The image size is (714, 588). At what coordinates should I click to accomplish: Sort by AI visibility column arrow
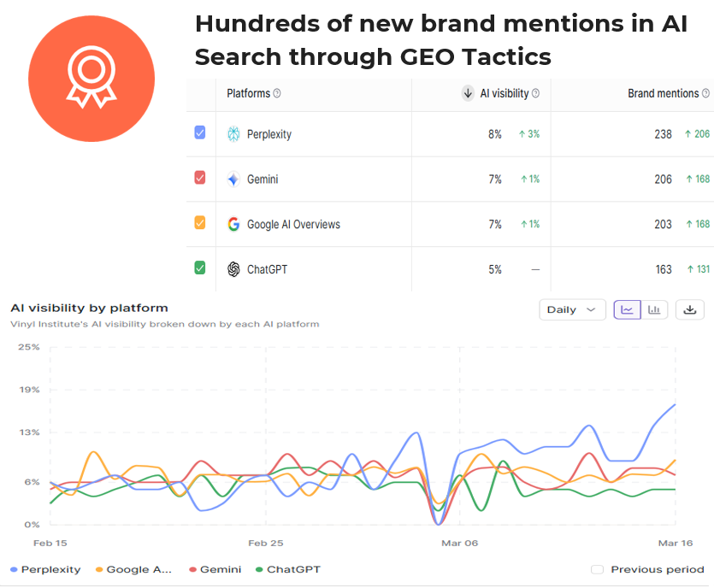468,94
